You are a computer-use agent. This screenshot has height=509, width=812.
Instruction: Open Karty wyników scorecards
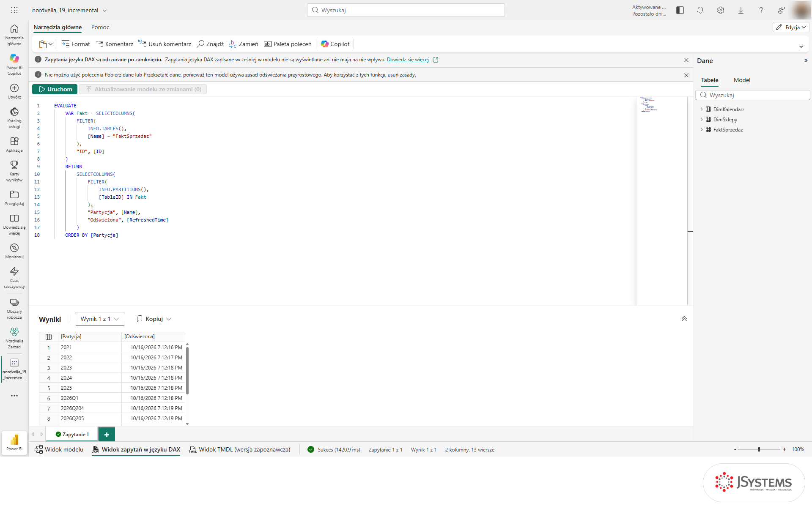pyautogui.click(x=14, y=171)
